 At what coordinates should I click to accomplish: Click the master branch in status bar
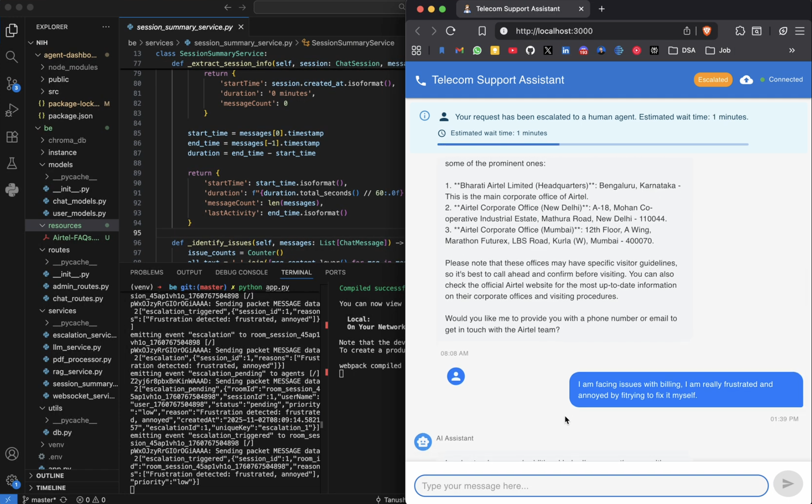tap(39, 500)
